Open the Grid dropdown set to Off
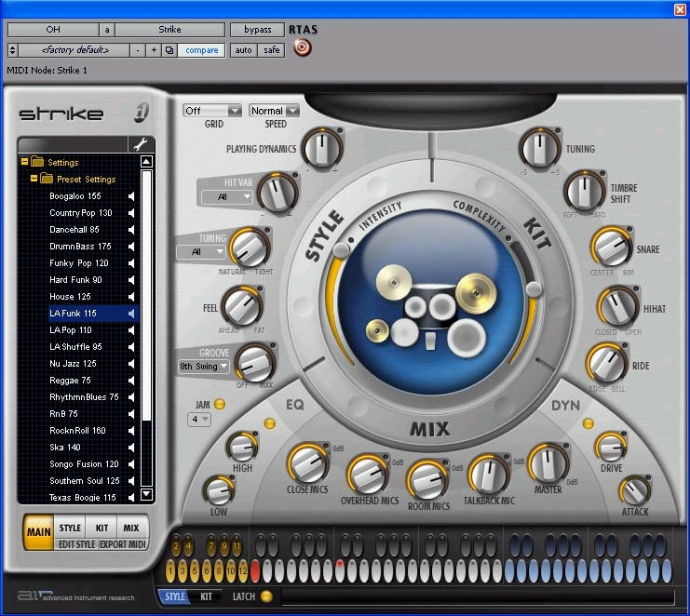This screenshot has height=616, width=690. tap(212, 111)
